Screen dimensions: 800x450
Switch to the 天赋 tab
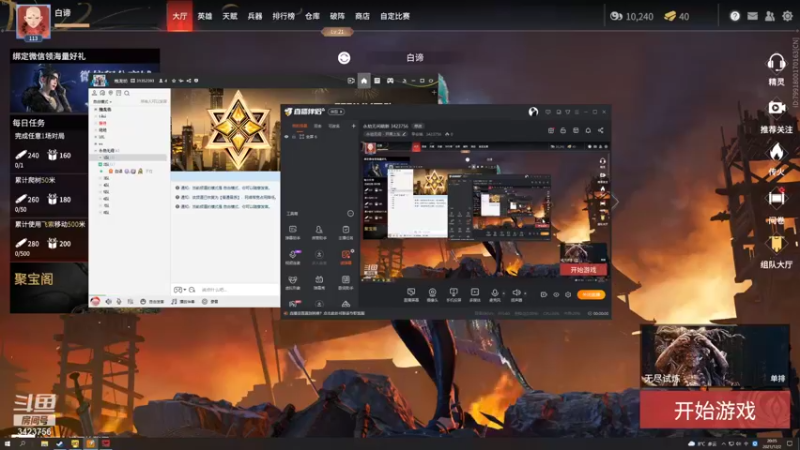[x=230, y=16]
